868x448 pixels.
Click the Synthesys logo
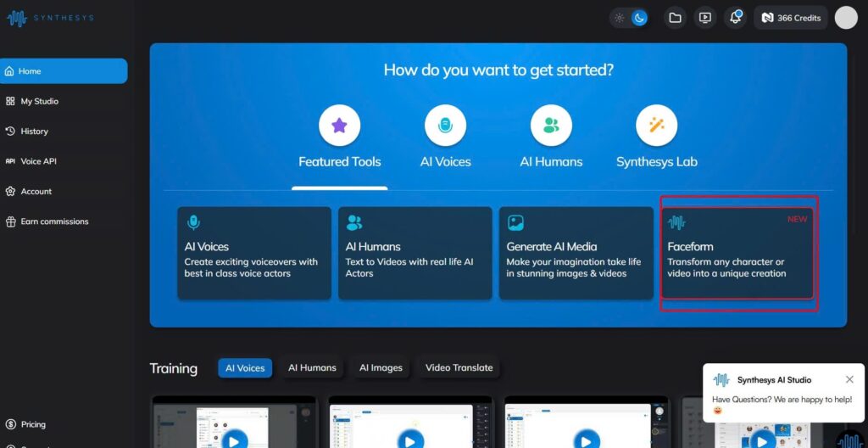pos(50,19)
